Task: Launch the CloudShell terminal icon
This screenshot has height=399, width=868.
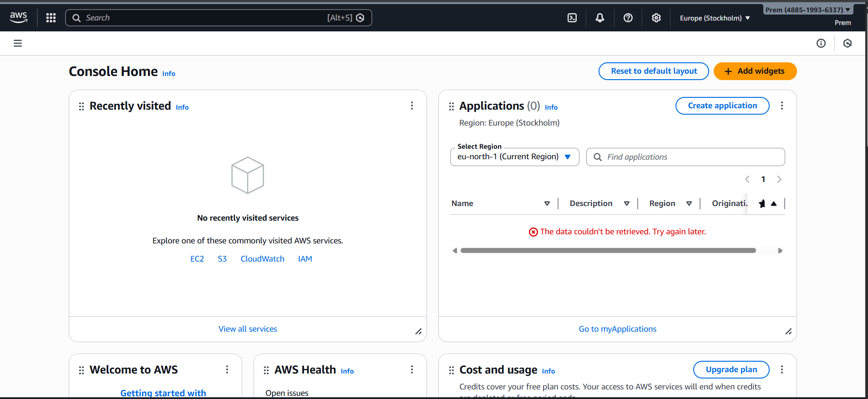Action: coord(572,18)
